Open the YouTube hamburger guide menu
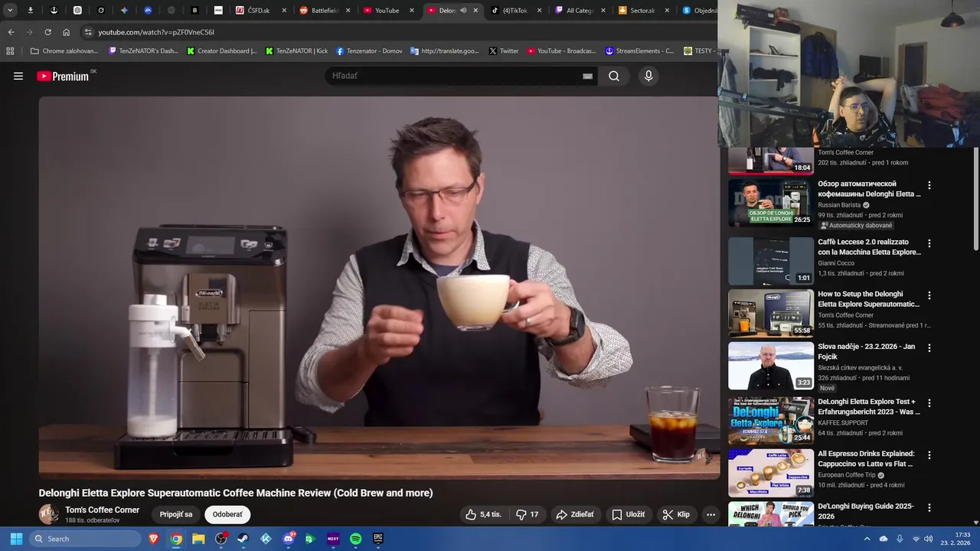 tap(18, 76)
